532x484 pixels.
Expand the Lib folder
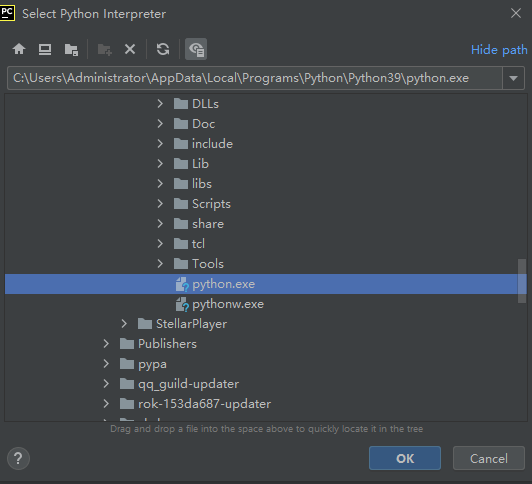(160, 164)
